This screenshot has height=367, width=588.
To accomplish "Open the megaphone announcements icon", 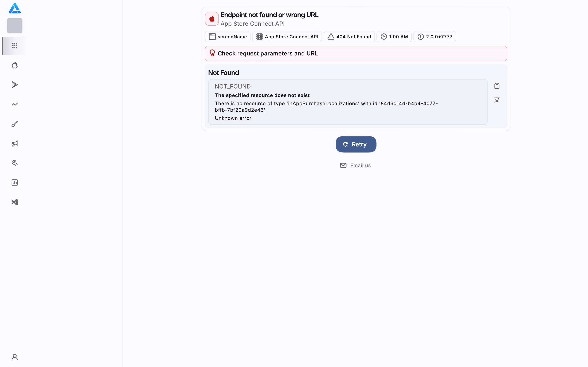I will click(14, 144).
